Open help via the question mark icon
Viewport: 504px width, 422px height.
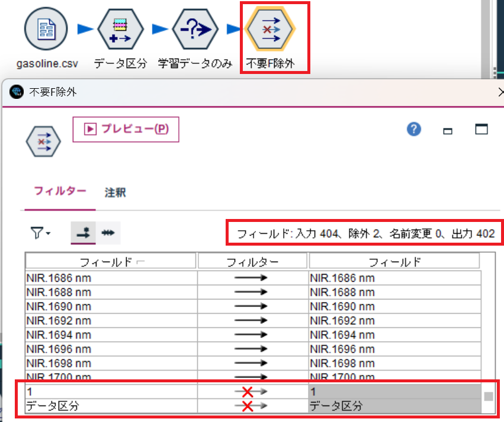point(413,130)
